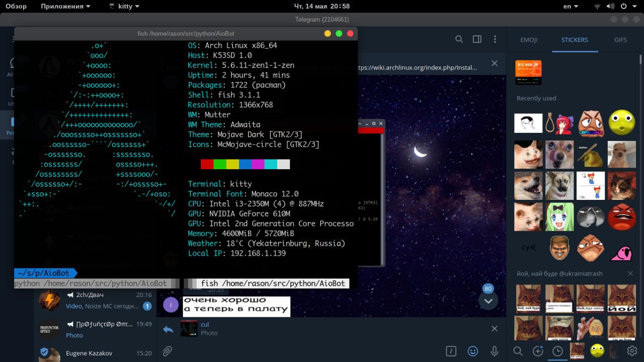Send the green-haired anime girl sticker
The width and height of the screenshot is (644, 362).
point(559,216)
